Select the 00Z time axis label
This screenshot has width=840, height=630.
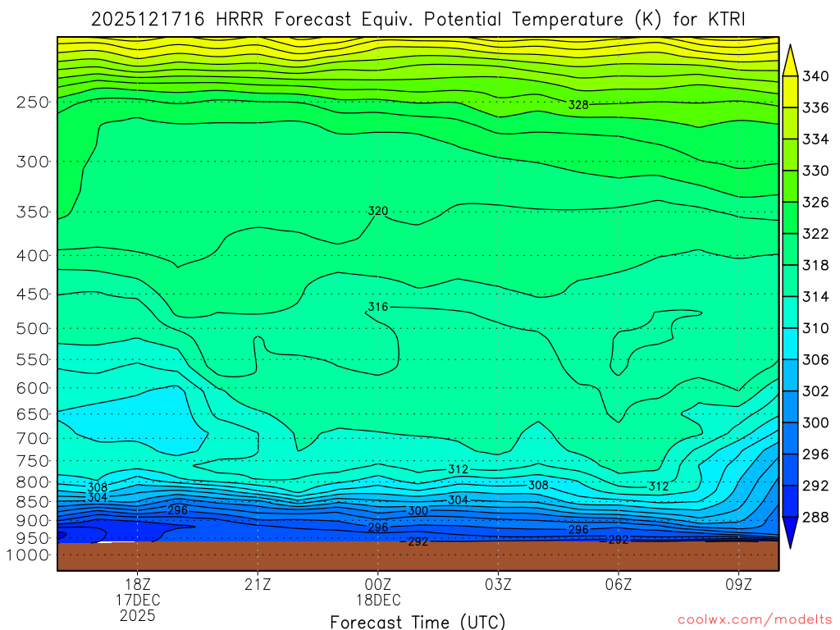378,584
